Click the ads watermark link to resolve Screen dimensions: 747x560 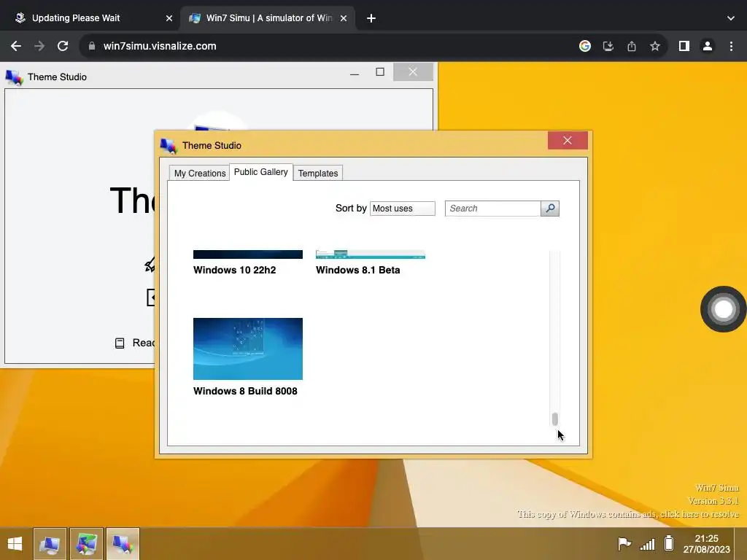[628, 514]
